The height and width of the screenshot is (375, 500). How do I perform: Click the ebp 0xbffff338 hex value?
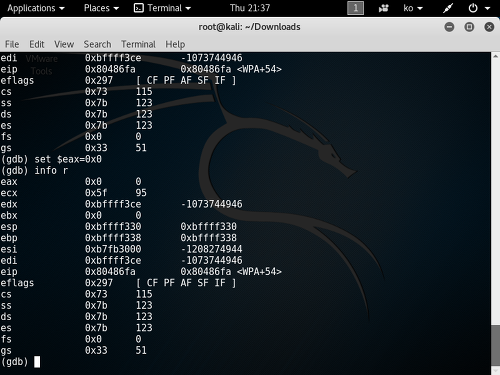[113, 238]
